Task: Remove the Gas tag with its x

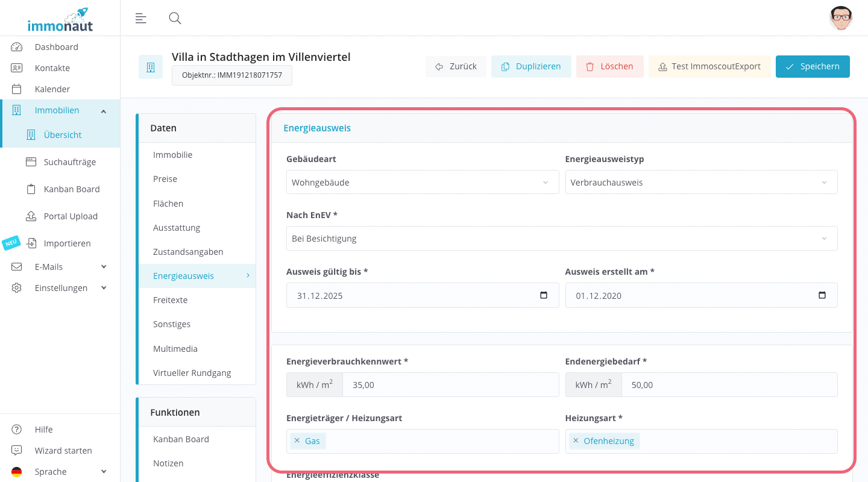Action: [x=297, y=441]
